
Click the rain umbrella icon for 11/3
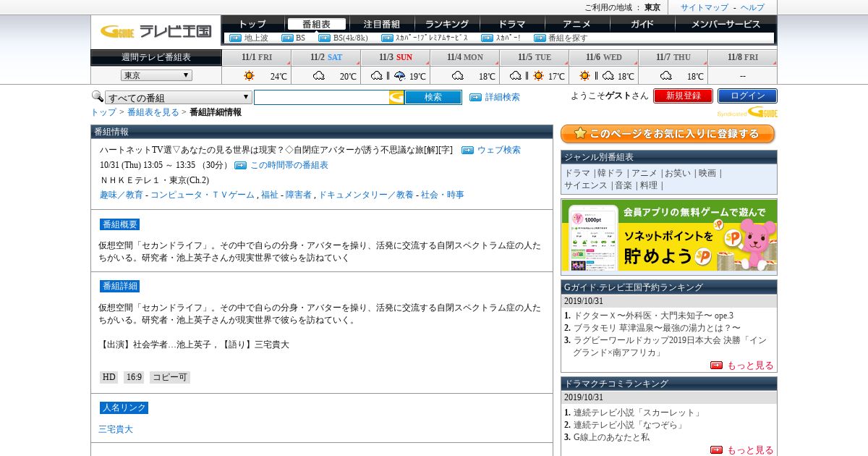[399, 75]
